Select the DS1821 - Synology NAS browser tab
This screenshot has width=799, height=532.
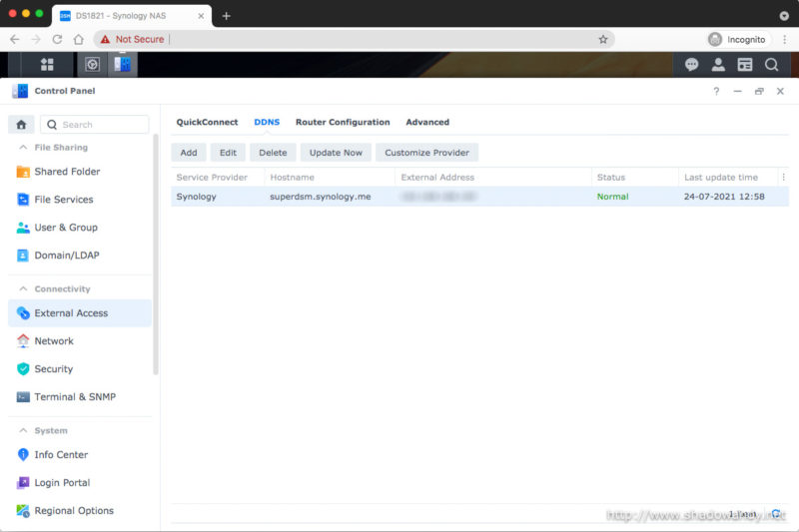click(132, 16)
